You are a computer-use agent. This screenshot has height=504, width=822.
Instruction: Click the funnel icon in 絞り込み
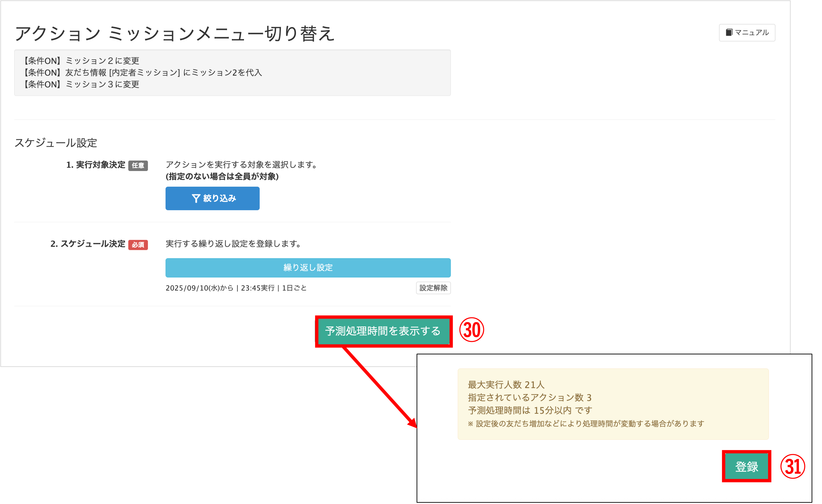196,199
